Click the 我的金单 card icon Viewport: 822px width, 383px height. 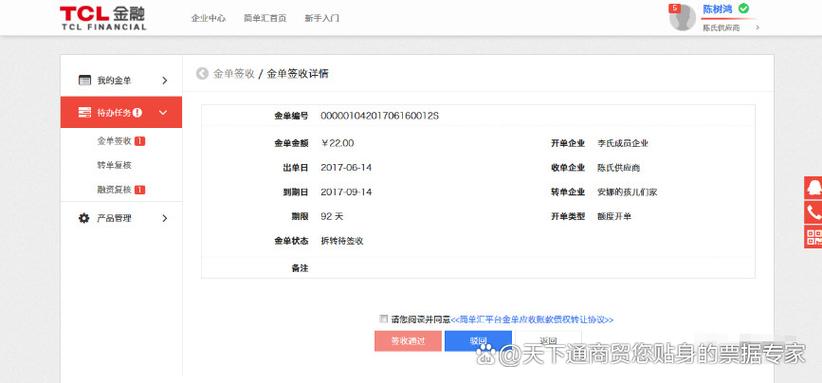pos(84,80)
